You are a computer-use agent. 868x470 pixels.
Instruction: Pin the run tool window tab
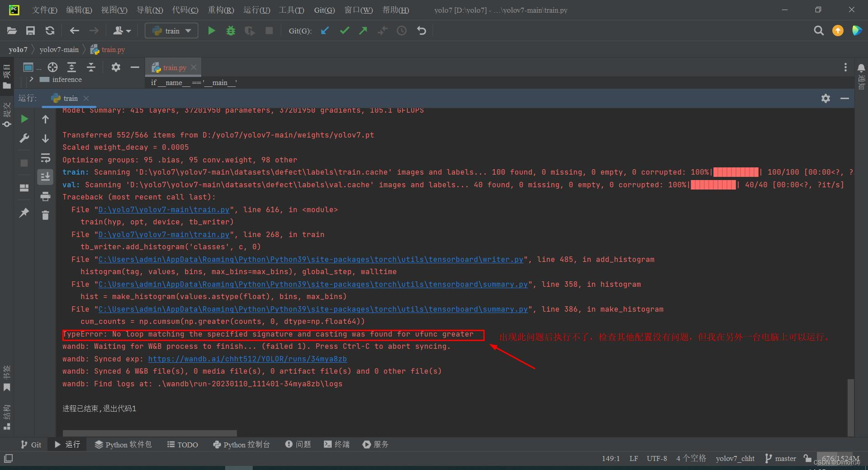pos(24,213)
